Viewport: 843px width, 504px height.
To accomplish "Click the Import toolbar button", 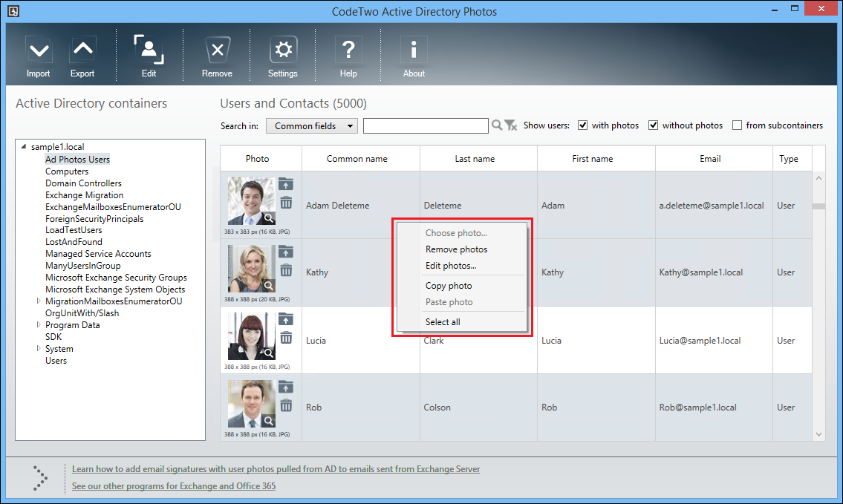I will point(38,57).
